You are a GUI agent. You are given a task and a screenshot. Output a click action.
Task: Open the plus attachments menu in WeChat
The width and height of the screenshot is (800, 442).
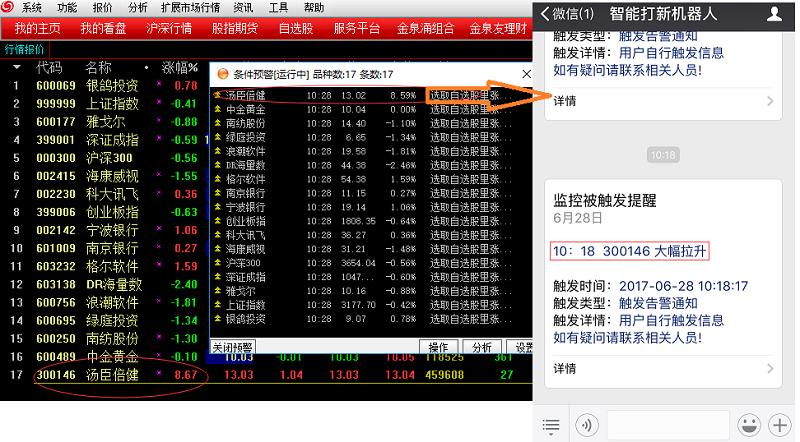pyautogui.click(x=780, y=425)
